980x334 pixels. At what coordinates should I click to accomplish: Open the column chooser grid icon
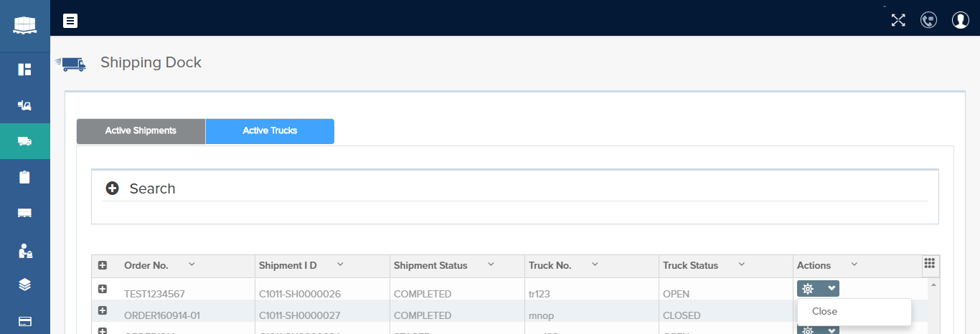pyautogui.click(x=930, y=264)
